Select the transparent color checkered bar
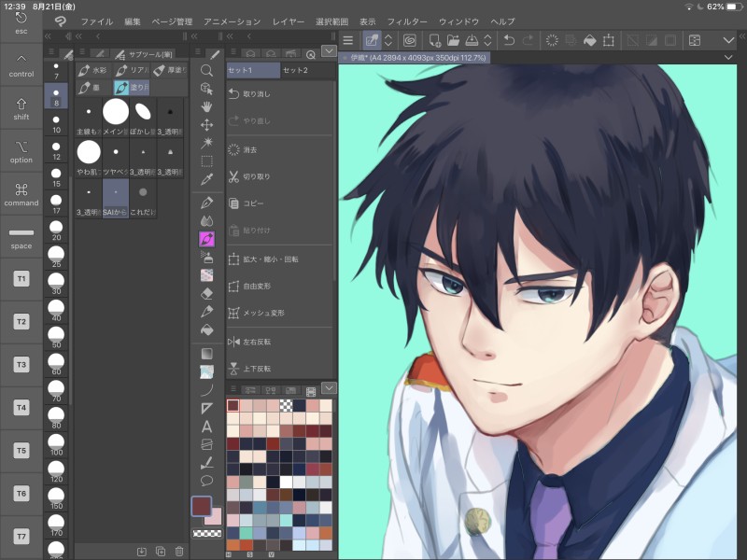Image resolution: width=747 pixels, height=560 pixels. pos(206,534)
